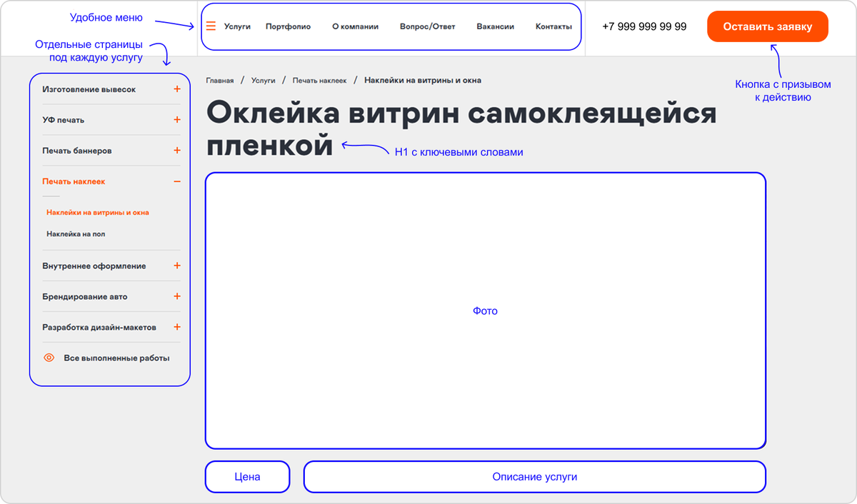Click the Оставить заявку button
Viewport: 857px width, 504px height.
tap(768, 26)
